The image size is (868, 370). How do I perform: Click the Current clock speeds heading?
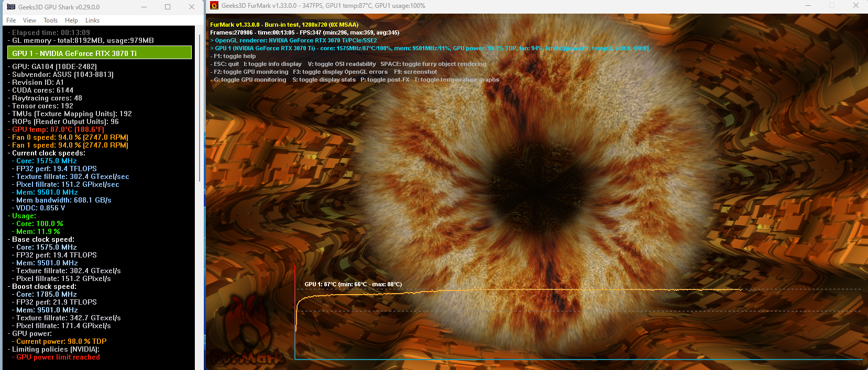pos(47,153)
